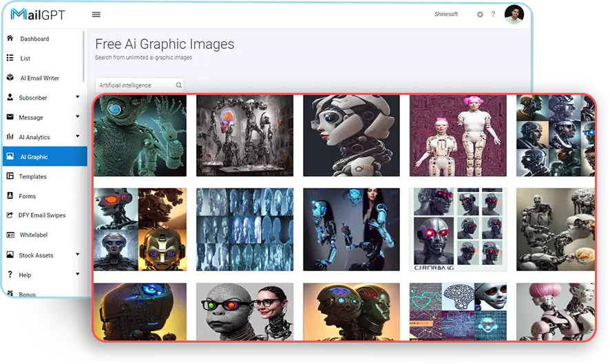Click the DFY Email Swipes icon
This screenshot has height=364, width=610.
(10, 215)
